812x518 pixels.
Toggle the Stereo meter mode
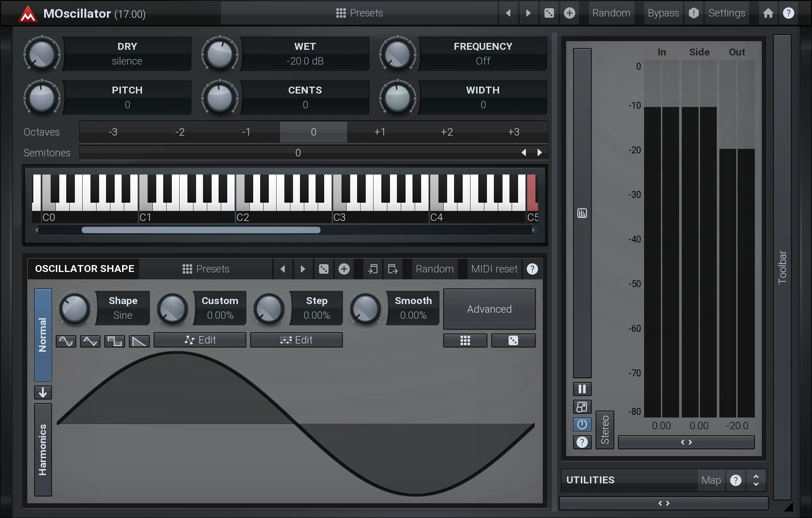[605, 430]
